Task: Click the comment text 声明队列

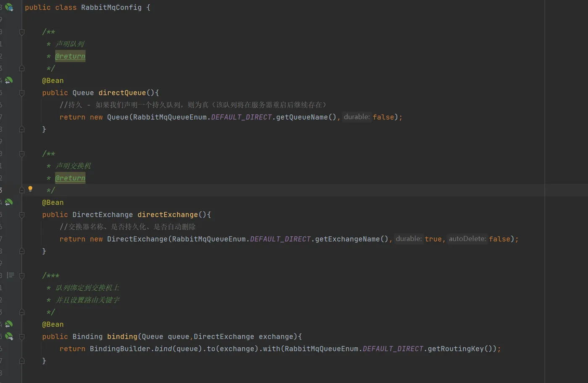Action: pyautogui.click(x=70, y=44)
